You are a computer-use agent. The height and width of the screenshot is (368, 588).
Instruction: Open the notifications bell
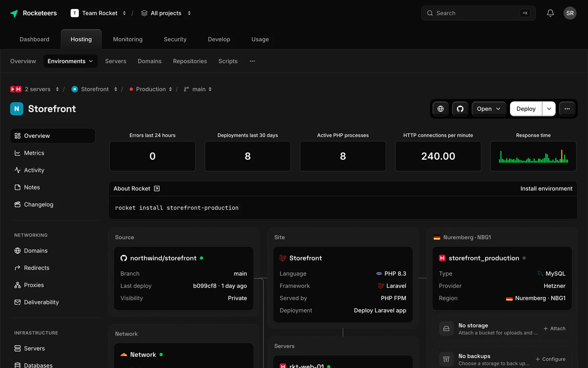(550, 13)
